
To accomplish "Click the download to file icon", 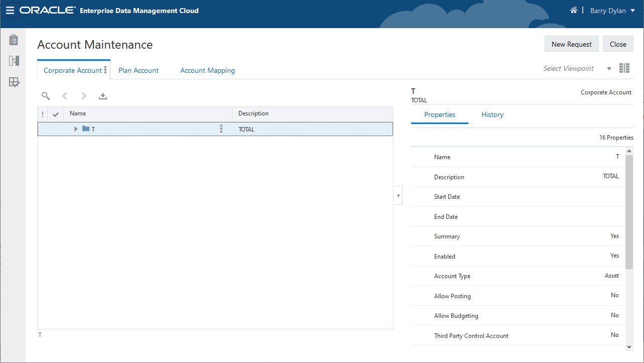I will click(x=103, y=96).
